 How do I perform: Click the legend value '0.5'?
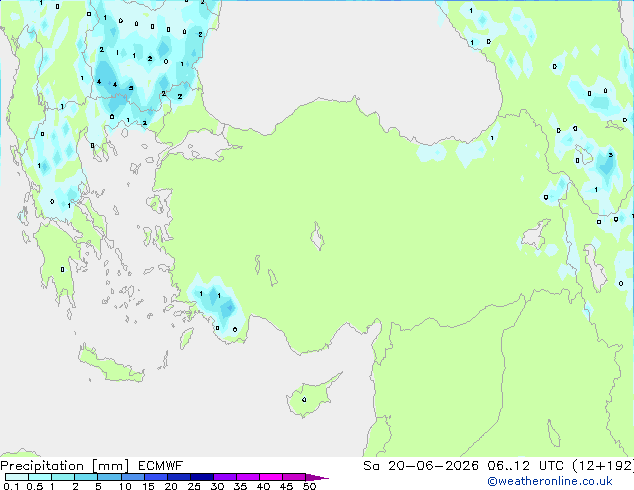point(35,486)
